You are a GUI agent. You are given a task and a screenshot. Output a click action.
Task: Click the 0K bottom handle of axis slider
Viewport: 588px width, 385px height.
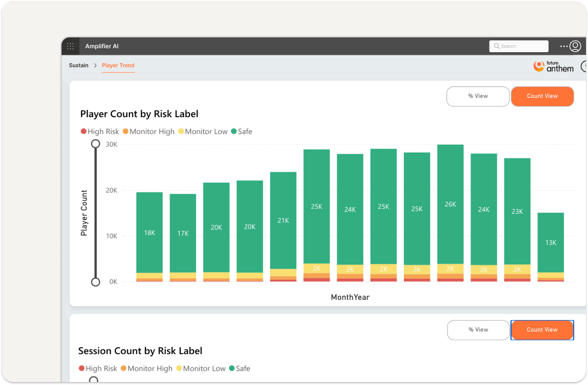pos(96,282)
